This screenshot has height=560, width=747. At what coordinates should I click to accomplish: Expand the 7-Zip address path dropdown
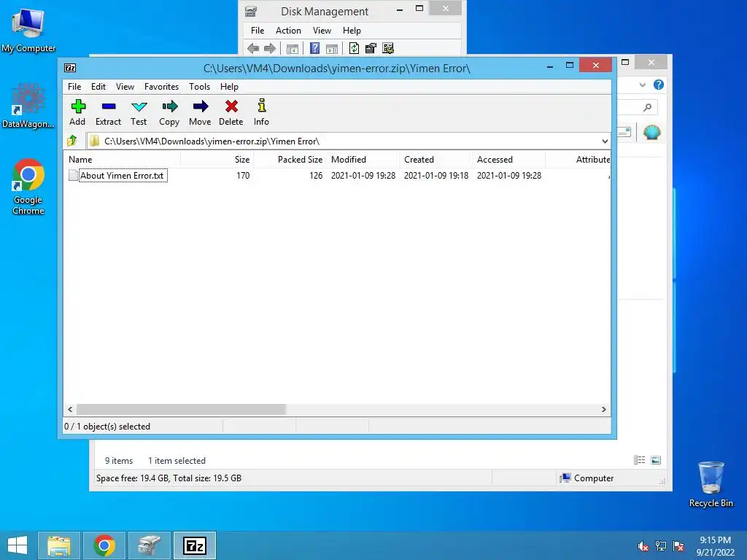(x=605, y=141)
